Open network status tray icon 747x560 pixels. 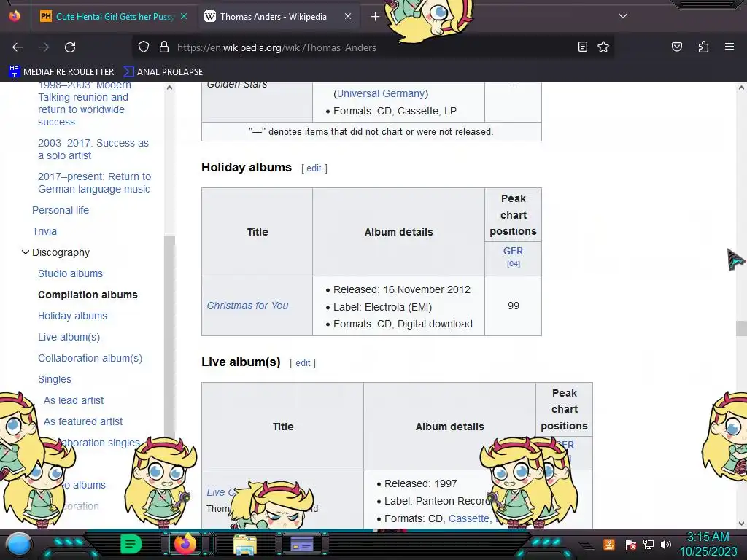649,544
